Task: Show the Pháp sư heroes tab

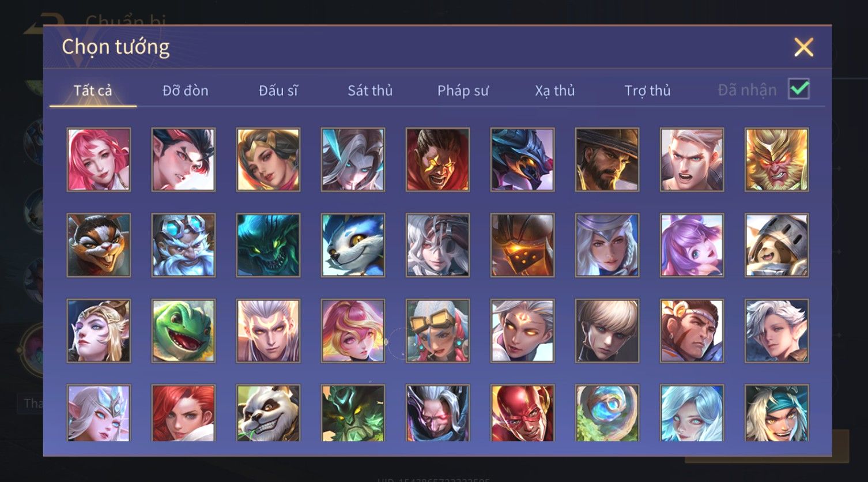Action: (463, 91)
